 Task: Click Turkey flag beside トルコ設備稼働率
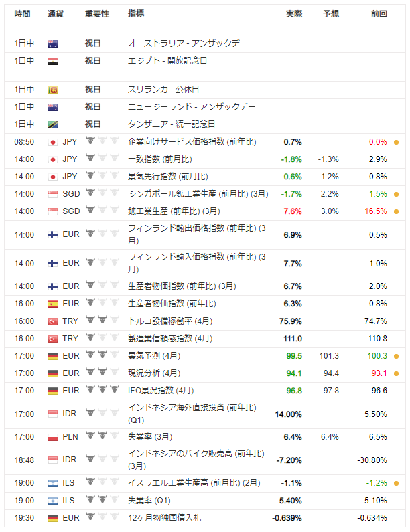(53, 321)
